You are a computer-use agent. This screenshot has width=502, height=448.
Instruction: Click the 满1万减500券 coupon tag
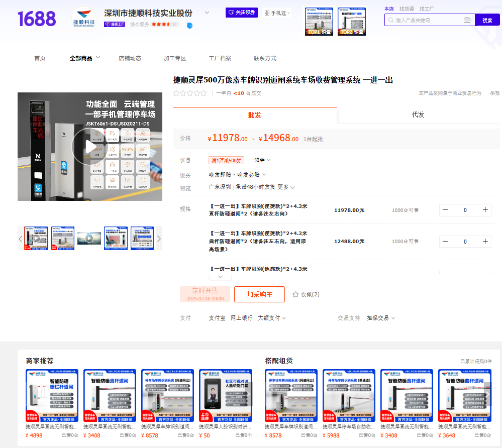pos(226,160)
